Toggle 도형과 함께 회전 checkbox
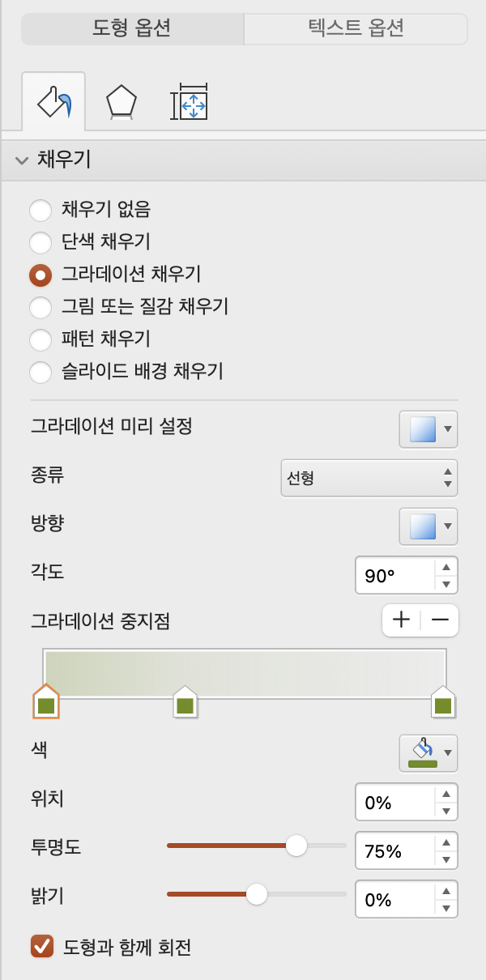Viewport: 486px width, 980px height. click(41, 946)
